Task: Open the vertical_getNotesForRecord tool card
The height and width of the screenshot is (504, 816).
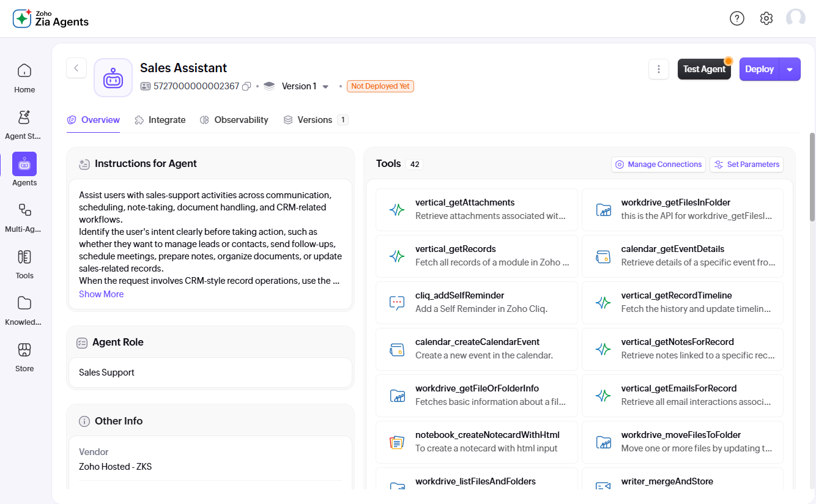Action: point(683,349)
